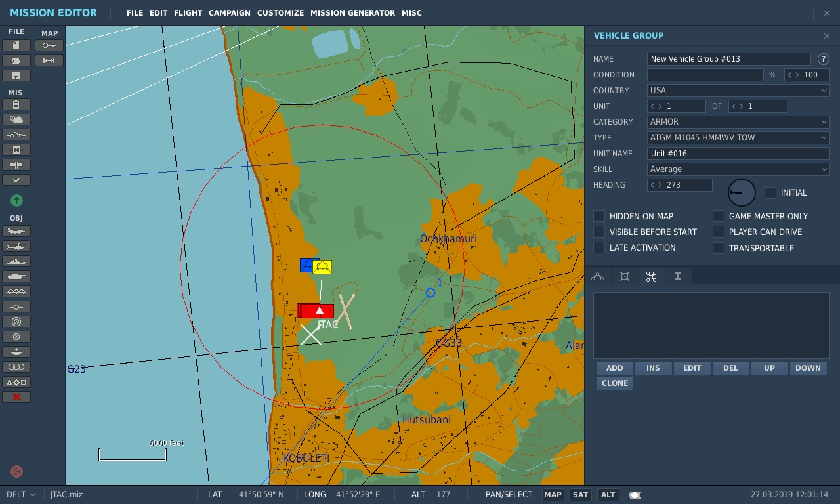Click the green fly mission arrow icon
The image size is (840, 504).
point(16,200)
